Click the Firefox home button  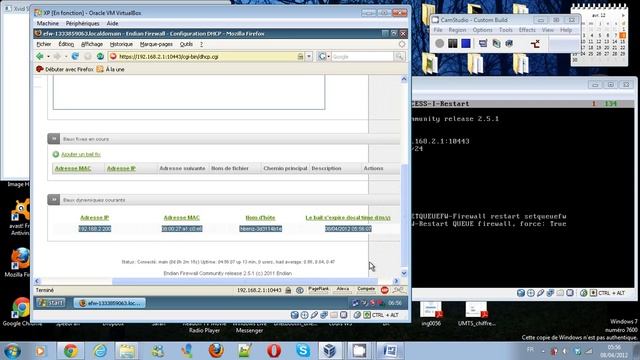point(100,56)
